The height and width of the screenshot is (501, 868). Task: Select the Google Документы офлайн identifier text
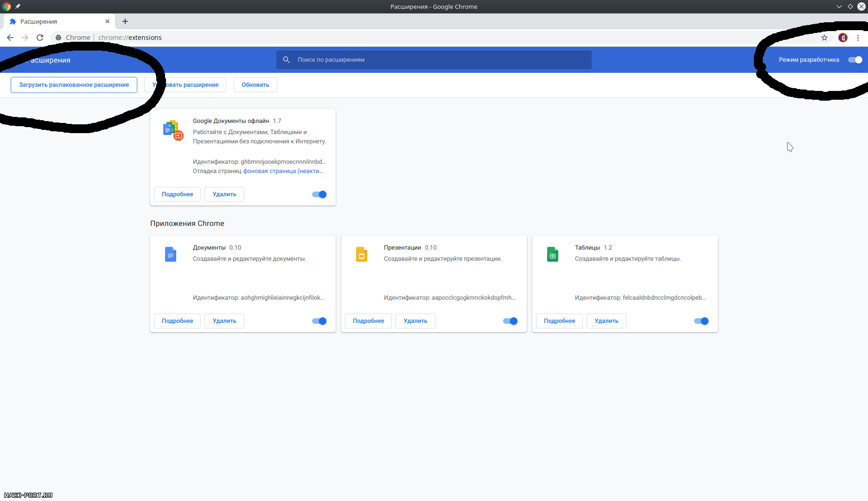[259, 162]
